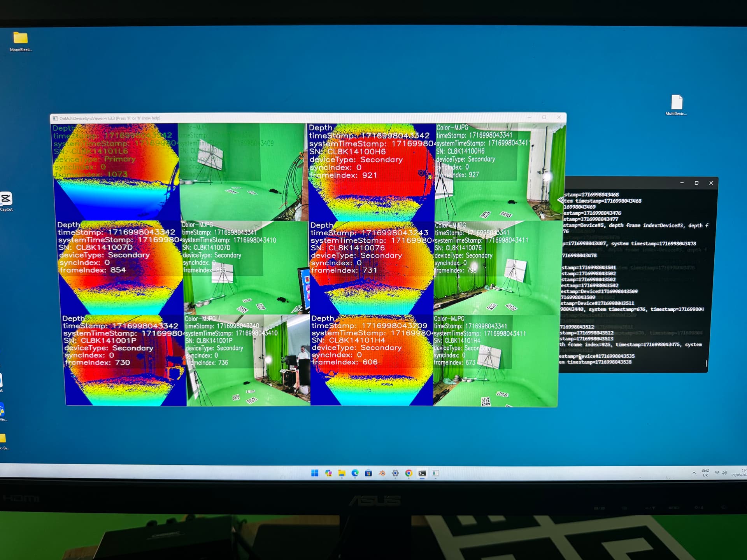This screenshot has height=560, width=747.
Task: Switch to the Terminal taskbar icon
Action: pyautogui.click(x=422, y=473)
